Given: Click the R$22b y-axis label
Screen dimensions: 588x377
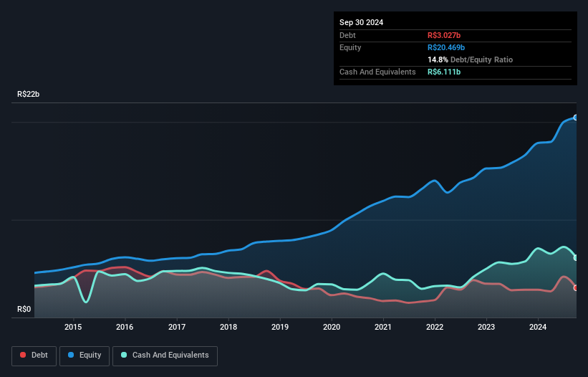Looking at the screenshot, I should (28, 94).
